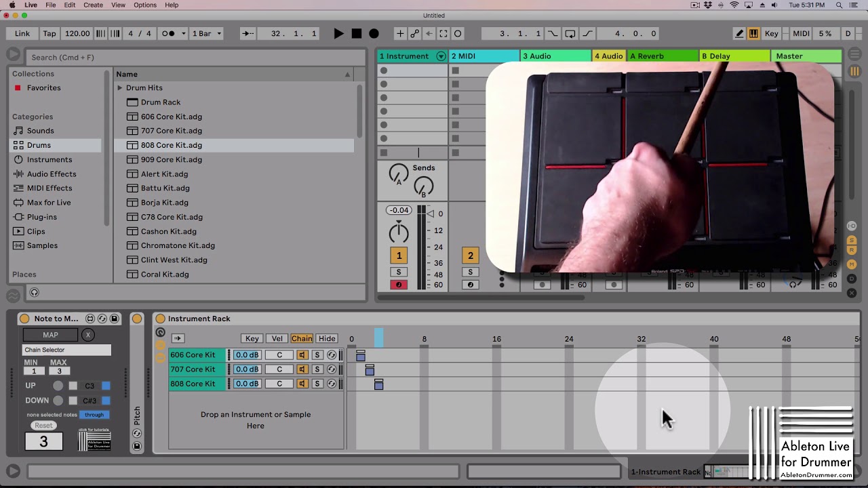This screenshot has height=488, width=868.
Task: Click the Vel zone editor button
Action: (x=277, y=338)
